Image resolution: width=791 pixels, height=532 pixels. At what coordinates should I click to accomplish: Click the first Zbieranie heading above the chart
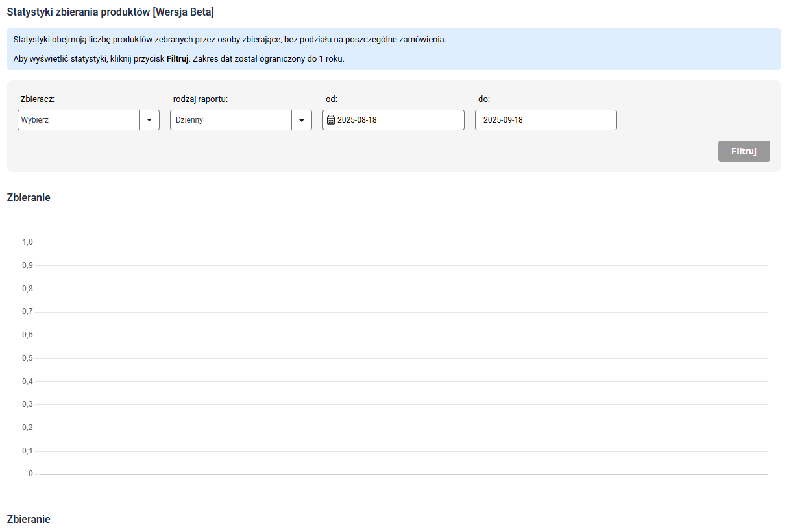(x=29, y=198)
